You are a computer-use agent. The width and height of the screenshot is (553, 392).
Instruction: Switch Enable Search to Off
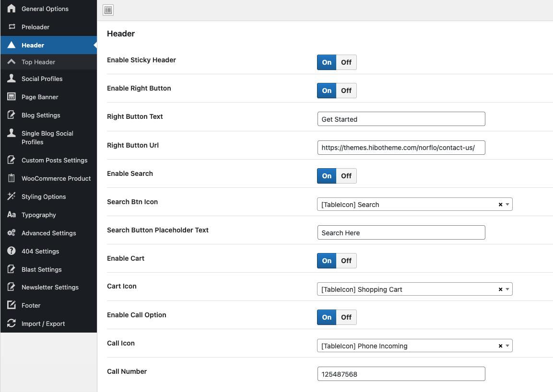(346, 176)
